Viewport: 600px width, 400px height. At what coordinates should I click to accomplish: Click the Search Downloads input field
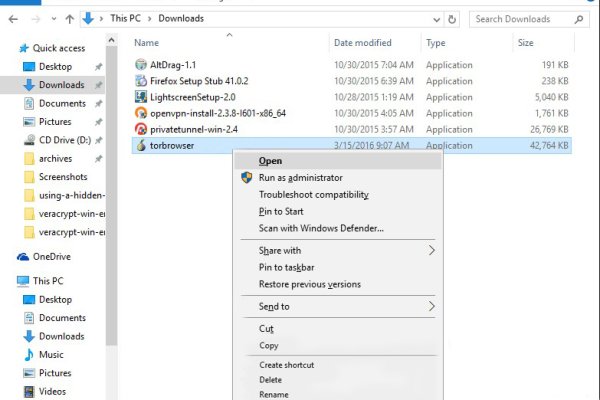coord(520,19)
